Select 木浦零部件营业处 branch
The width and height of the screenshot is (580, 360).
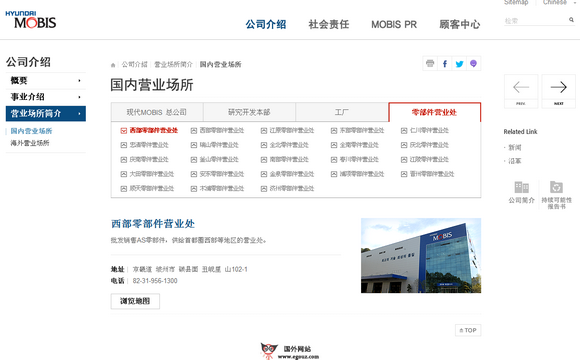(222, 189)
